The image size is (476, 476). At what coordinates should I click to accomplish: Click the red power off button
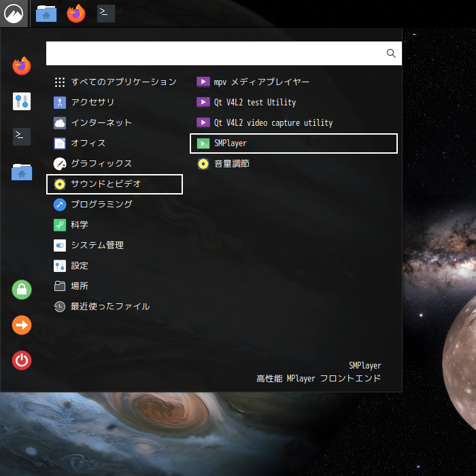[x=22, y=360]
